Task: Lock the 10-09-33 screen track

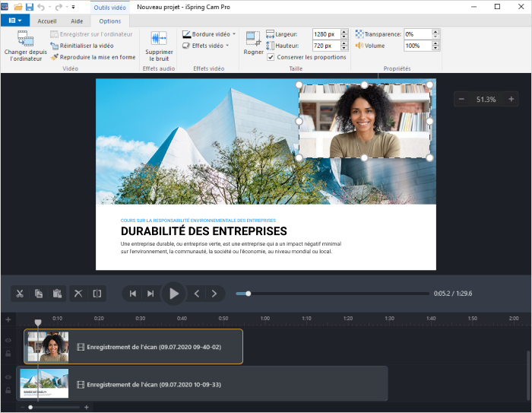Action: (x=8, y=391)
